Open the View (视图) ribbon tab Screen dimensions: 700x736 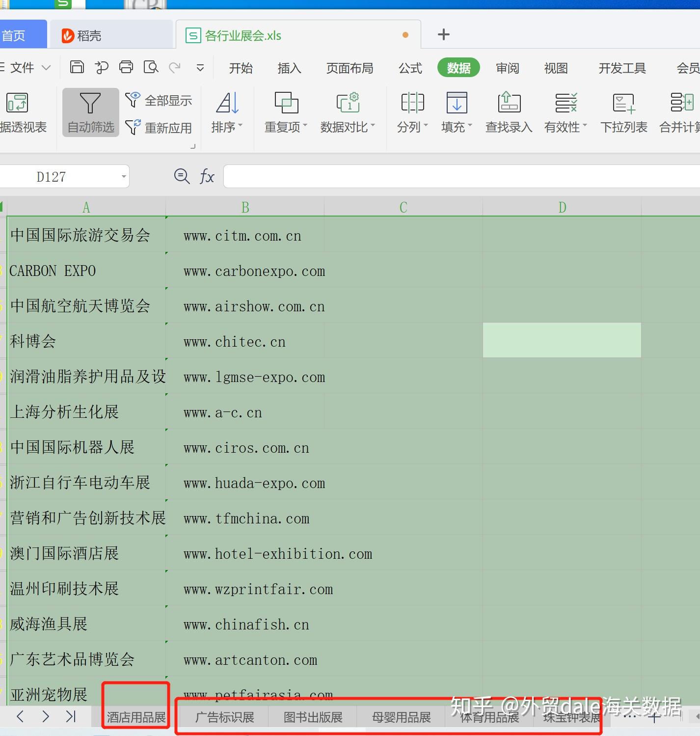556,68
